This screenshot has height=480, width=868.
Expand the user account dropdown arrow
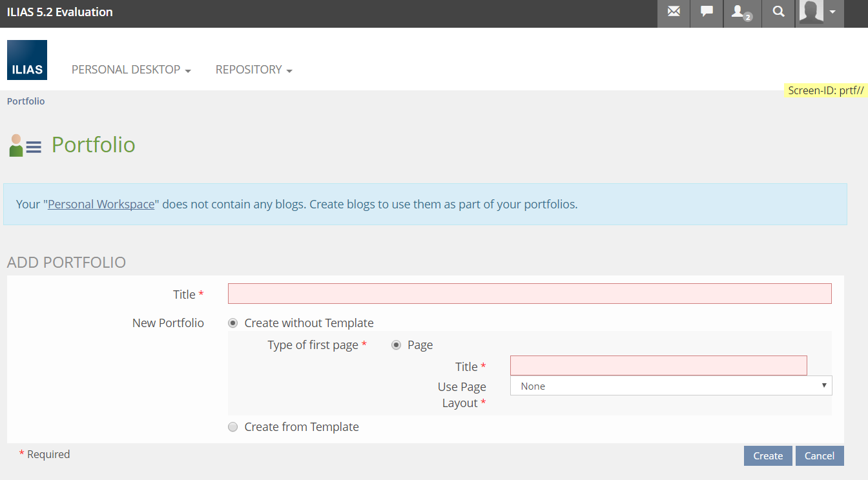(832, 12)
